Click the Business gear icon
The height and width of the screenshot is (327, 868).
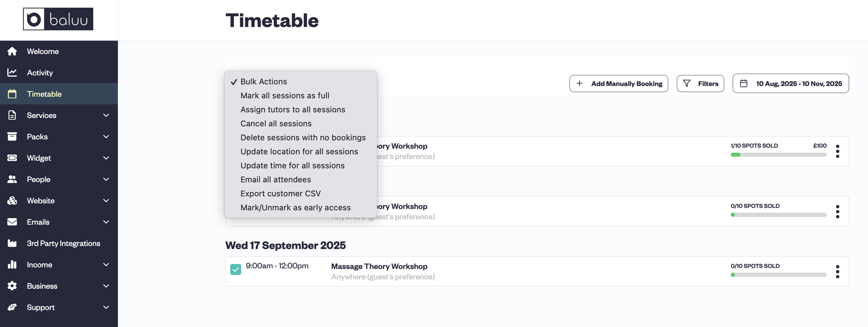[12, 286]
